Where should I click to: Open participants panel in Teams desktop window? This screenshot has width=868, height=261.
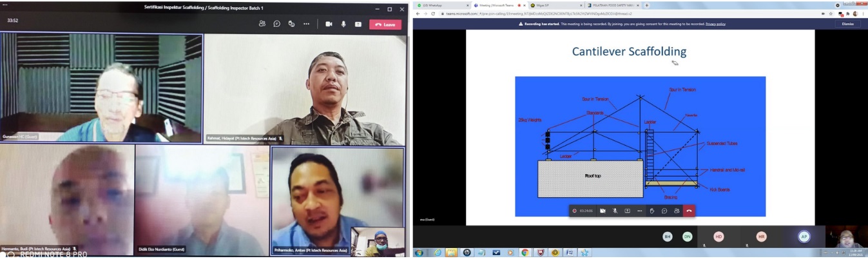pos(262,24)
